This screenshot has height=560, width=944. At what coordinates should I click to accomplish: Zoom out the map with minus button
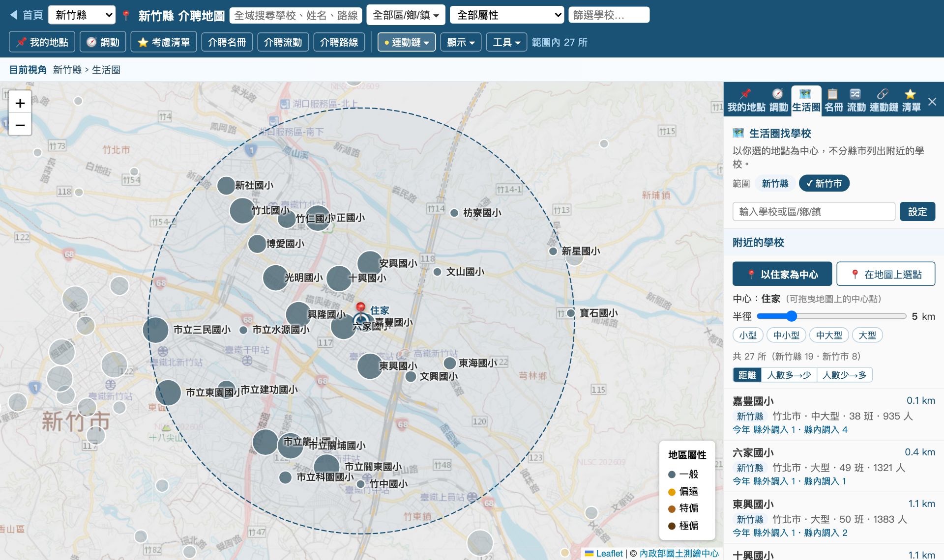click(x=20, y=125)
